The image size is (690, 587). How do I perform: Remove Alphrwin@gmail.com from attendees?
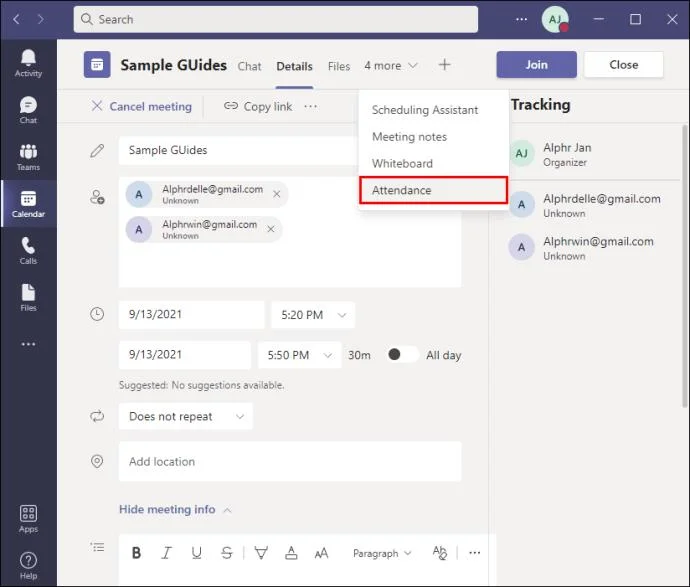(x=271, y=229)
